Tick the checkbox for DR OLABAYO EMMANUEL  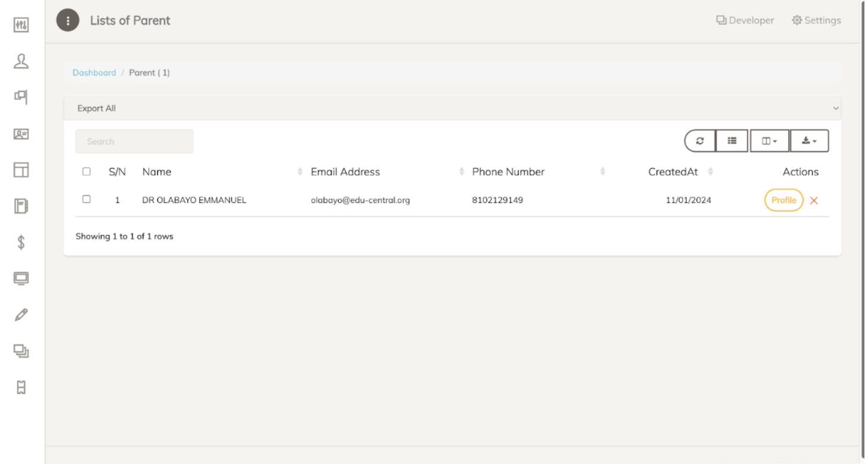click(87, 200)
